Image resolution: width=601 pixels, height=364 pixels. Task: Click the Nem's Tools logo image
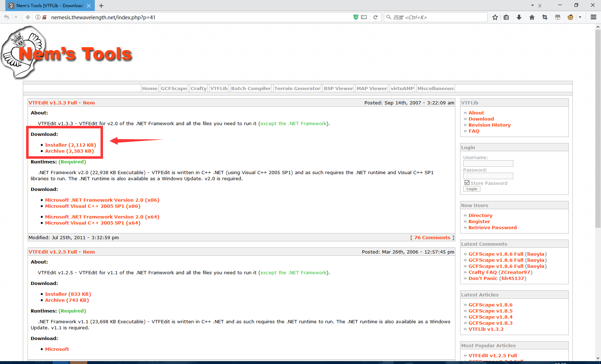coord(67,53)
